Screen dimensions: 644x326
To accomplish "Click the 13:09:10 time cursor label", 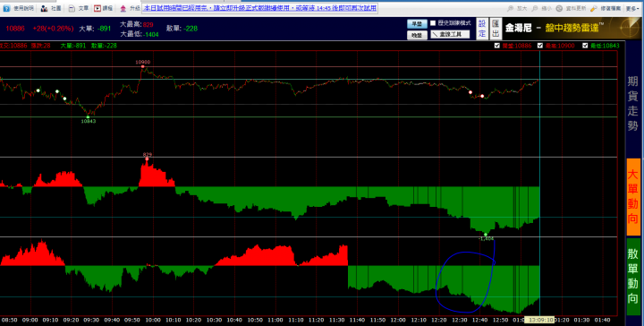I will 539,320.
